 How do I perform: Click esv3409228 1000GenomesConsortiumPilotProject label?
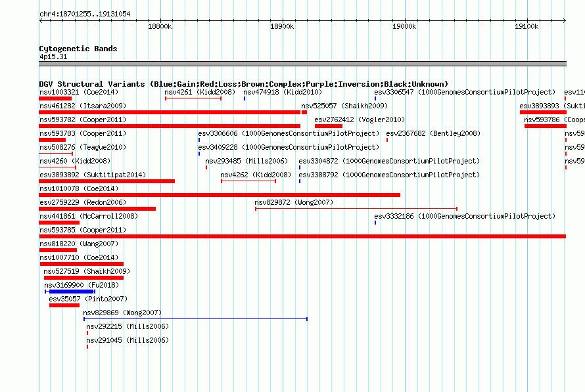[x=289, y=147]
